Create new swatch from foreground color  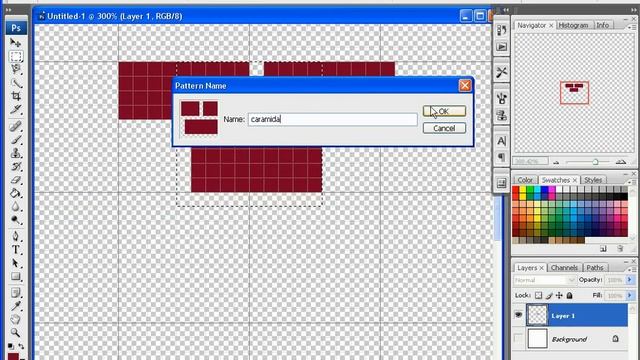603,248
